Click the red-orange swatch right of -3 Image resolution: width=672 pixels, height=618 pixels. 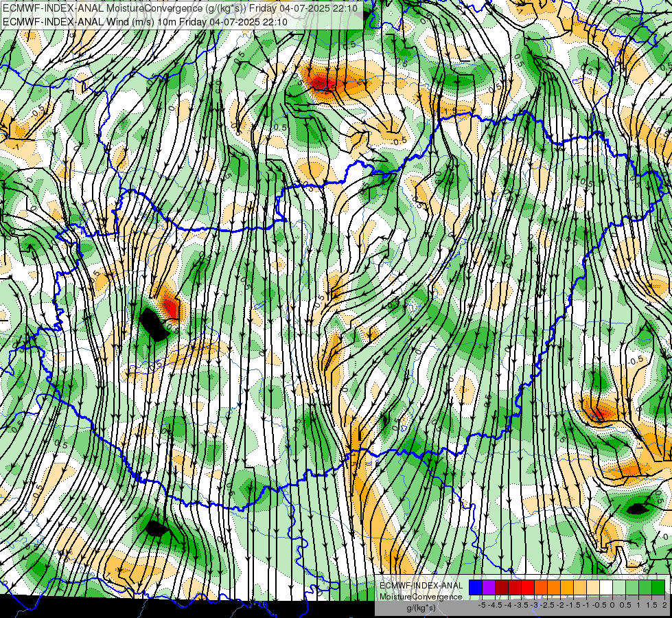coord(541,588)
